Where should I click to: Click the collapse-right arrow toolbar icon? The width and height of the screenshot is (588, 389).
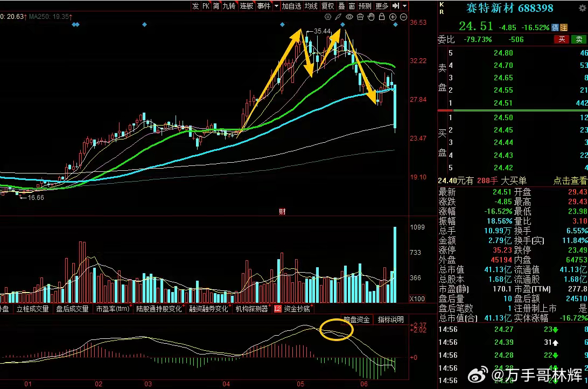(396, 5)
